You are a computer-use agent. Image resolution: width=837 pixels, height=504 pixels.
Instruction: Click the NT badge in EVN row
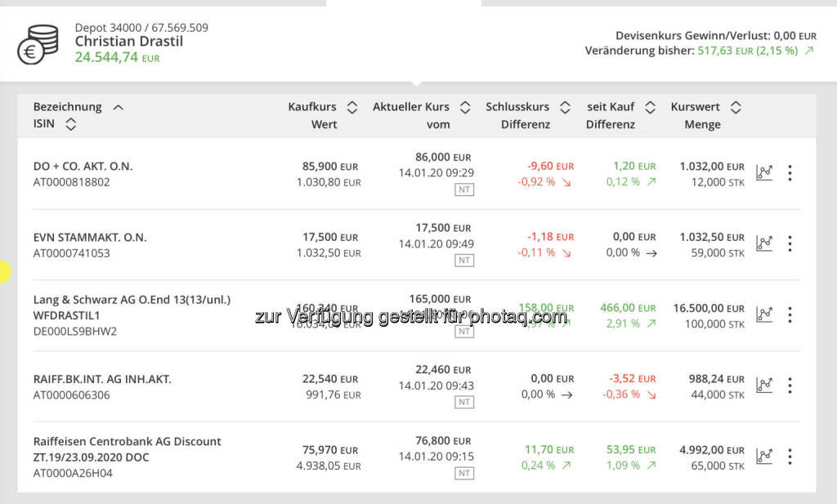point(464,261)
